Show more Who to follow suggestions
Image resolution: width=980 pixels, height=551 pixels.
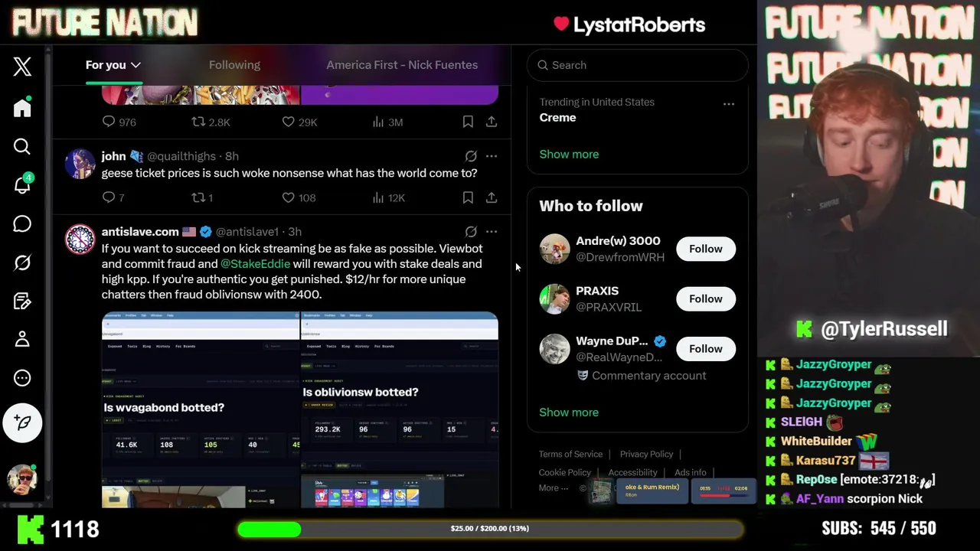point(569,412)
